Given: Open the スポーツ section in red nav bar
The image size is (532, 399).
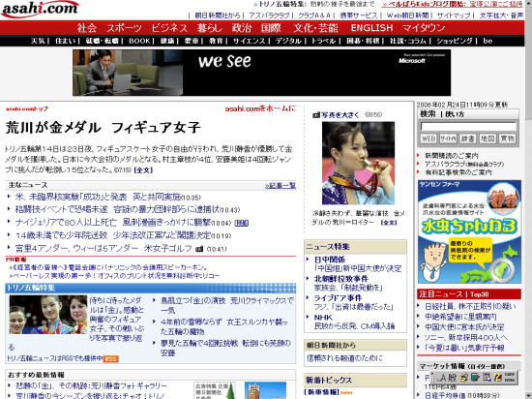Looking at the screenshot, I should pyautogui.click(x=124, y=28).
